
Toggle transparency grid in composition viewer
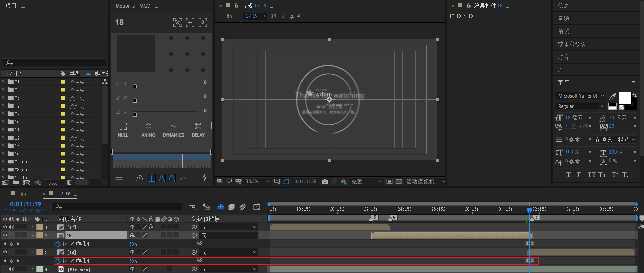pos(398,181)
